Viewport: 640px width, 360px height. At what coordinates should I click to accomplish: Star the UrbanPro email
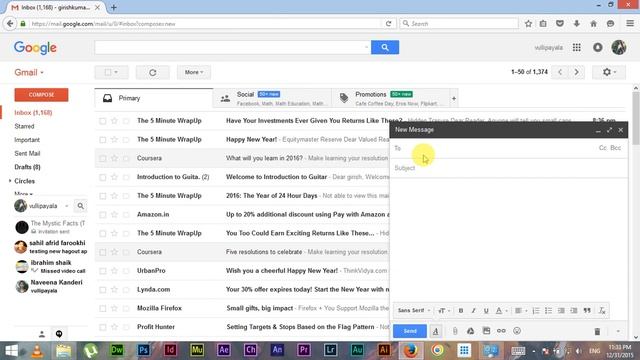(x=114, y=271)
